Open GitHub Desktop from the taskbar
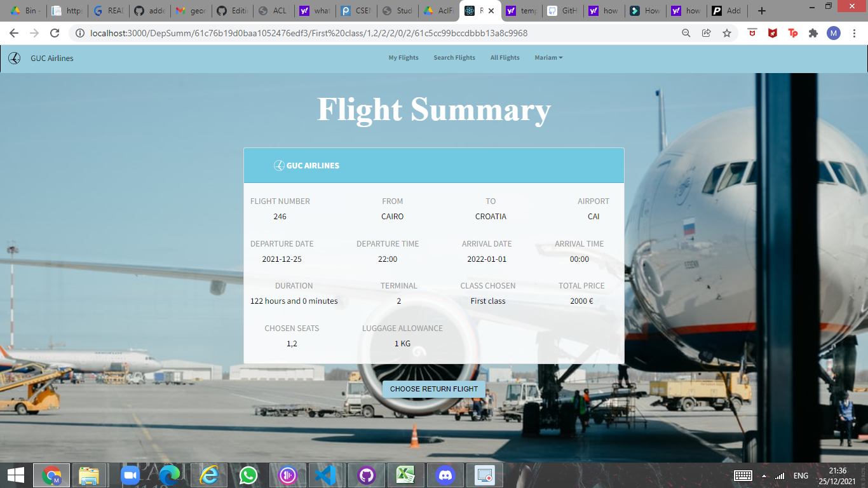The height and width of the screenshot is (488, 868). (366, 475)
